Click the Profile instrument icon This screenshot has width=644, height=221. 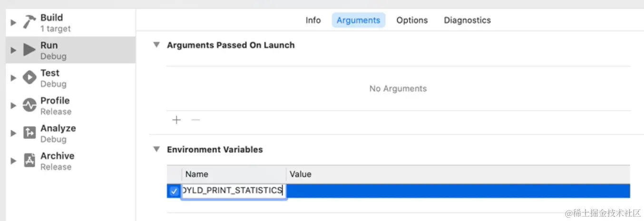[x=29, y=105]
